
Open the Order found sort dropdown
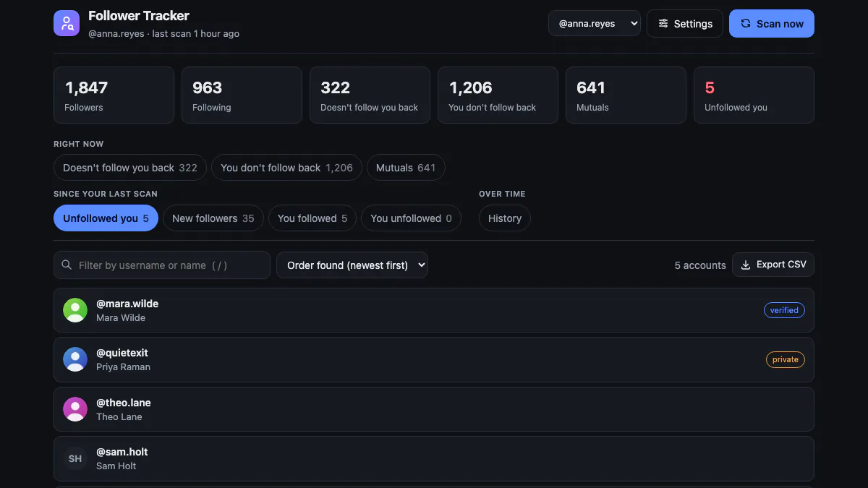coord(352,265)
